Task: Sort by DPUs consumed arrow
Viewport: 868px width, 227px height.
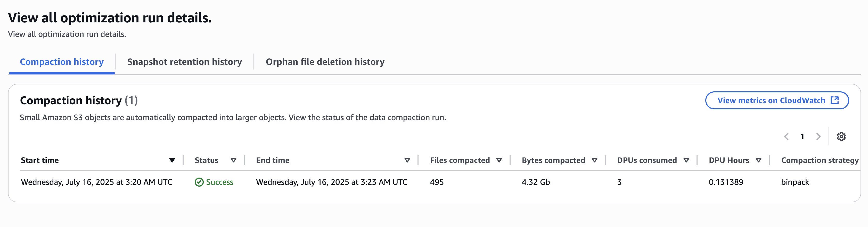Action: coord(686,160)
